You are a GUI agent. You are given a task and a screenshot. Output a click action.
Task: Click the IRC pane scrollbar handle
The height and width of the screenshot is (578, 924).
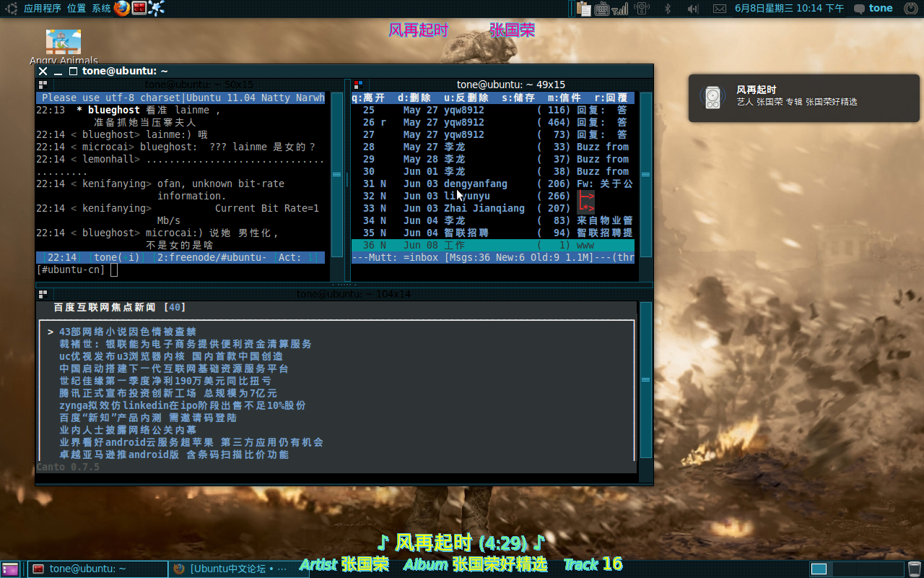[337, 174]
